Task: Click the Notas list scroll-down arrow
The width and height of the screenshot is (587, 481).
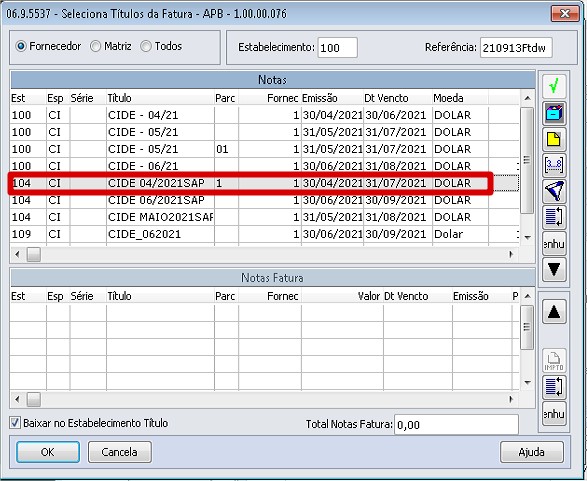Action: 527,237
